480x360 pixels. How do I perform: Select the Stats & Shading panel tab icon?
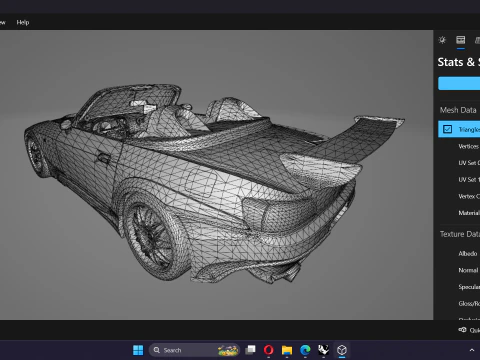pyautogui.click(x=461, y=40)
